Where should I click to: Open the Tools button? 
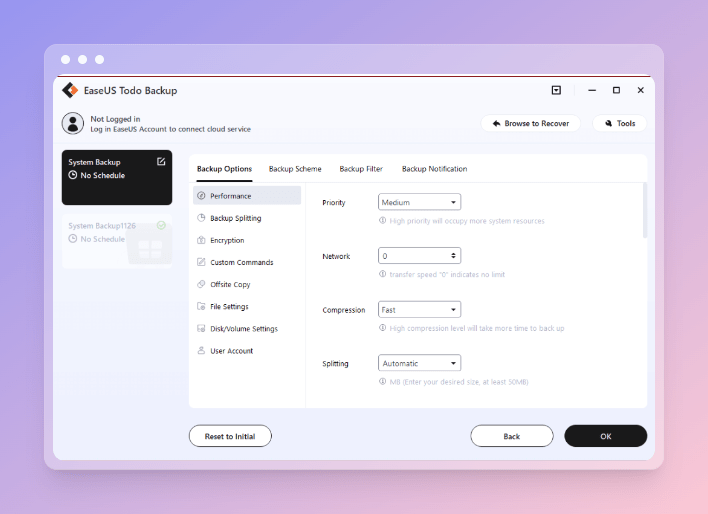(x=620, y=123)
